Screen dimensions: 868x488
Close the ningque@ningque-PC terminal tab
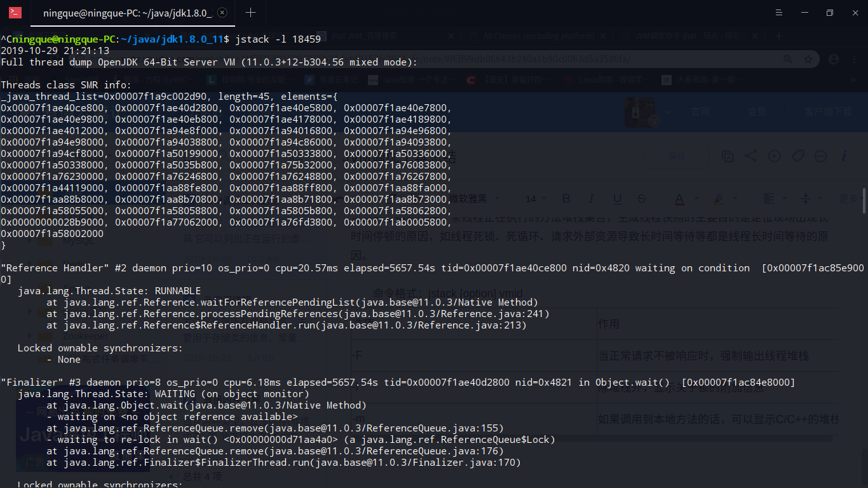(x=222, y=13)
